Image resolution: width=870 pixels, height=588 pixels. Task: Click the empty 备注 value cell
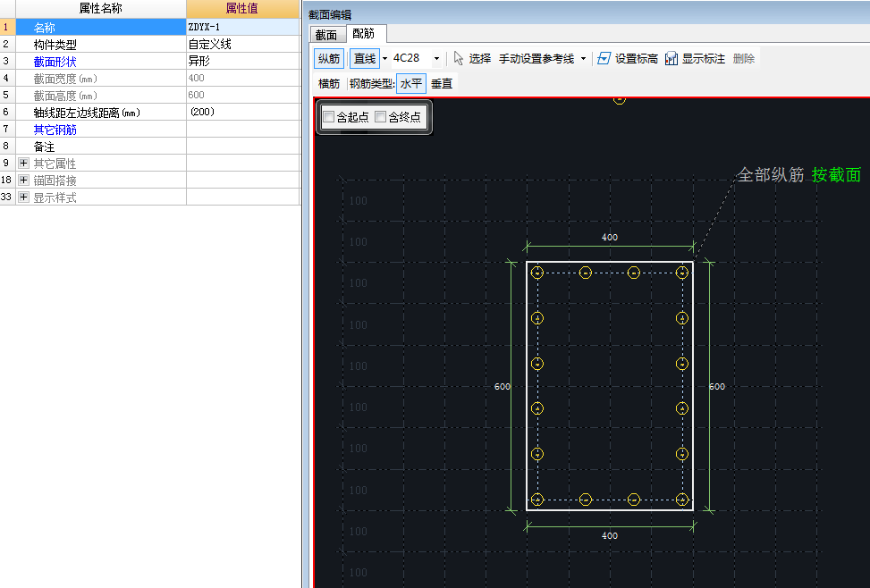243,147
